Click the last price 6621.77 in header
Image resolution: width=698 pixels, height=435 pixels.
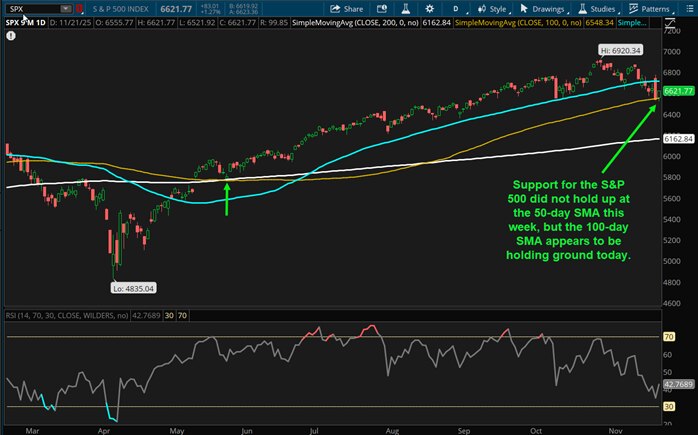176,9
